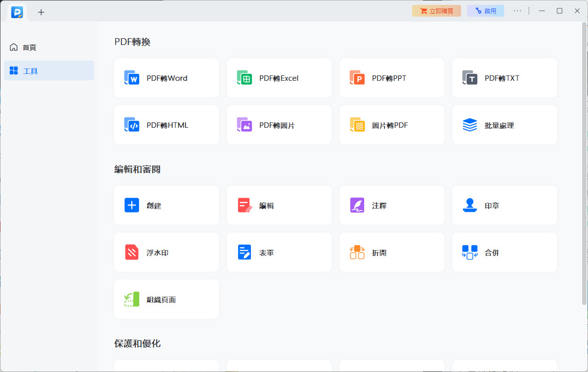Open the PDF轉Excel converter icon
The image size is (588, 372).
(245, 78)
